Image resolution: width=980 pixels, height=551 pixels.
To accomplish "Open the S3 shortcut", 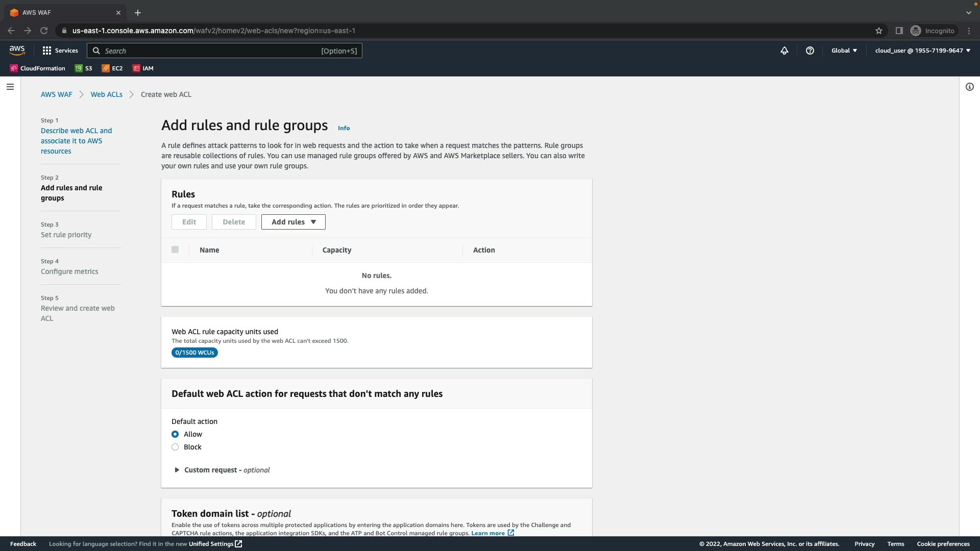I will pos(84,68).
